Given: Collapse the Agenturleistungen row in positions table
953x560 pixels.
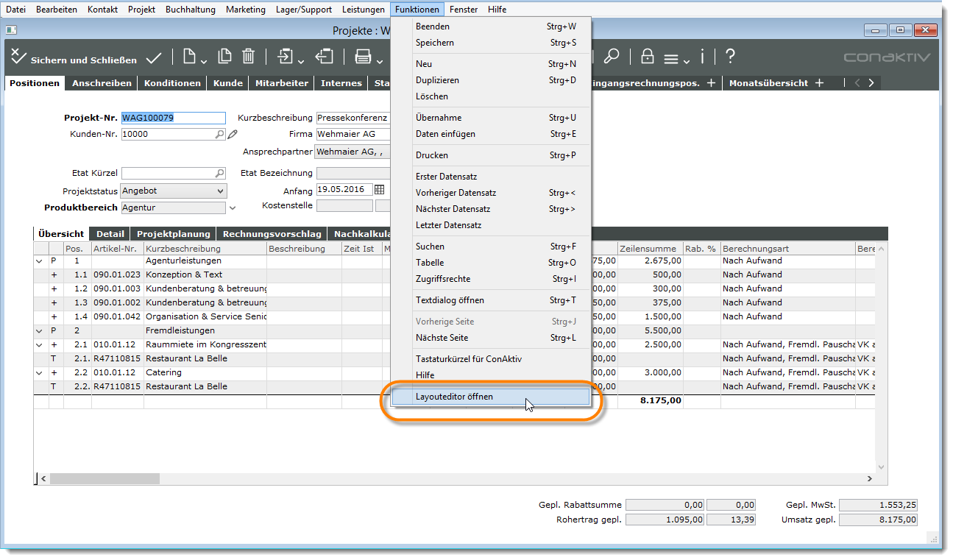Looking at the screenshot, I should point(39,261).
